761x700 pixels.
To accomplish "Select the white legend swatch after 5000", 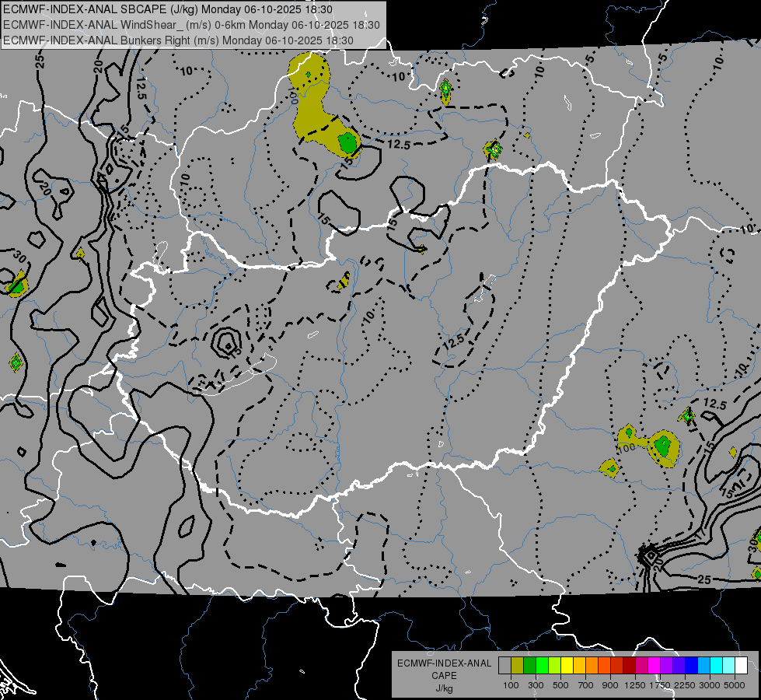I will [x=741, y=666].
